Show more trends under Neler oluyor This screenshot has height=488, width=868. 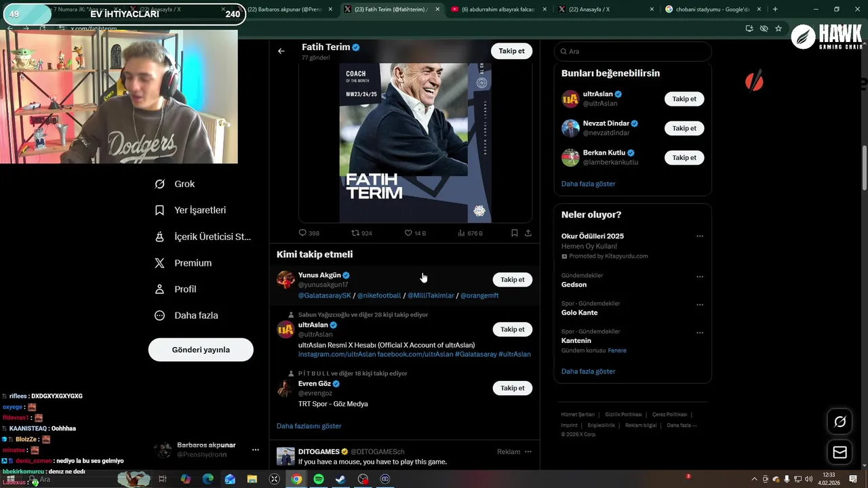[x=588, y=371]
